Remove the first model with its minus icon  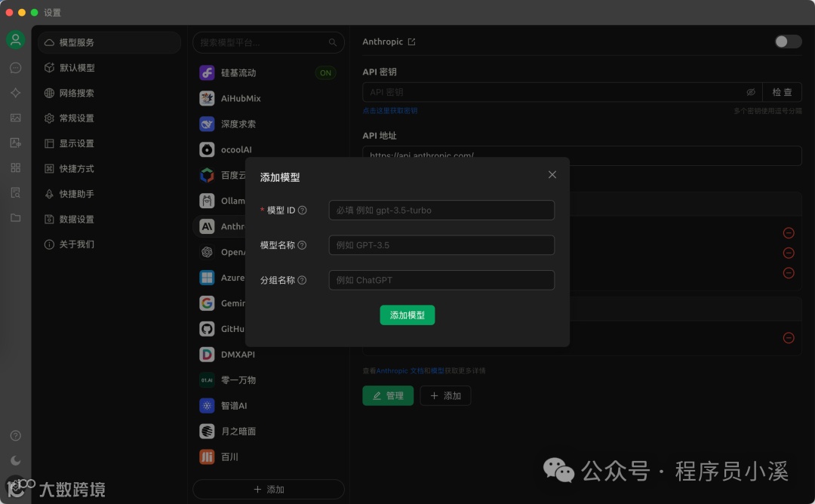click(x=789, y=233)
